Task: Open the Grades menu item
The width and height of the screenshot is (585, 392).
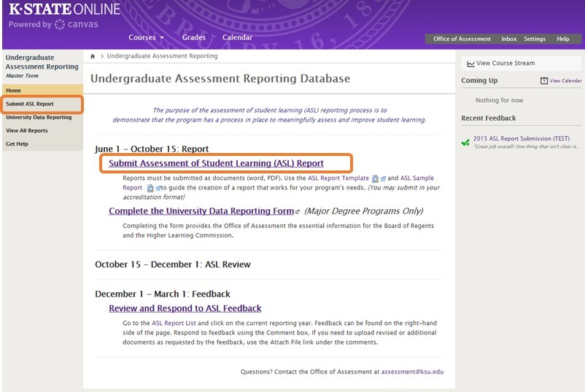Action: 193,38
